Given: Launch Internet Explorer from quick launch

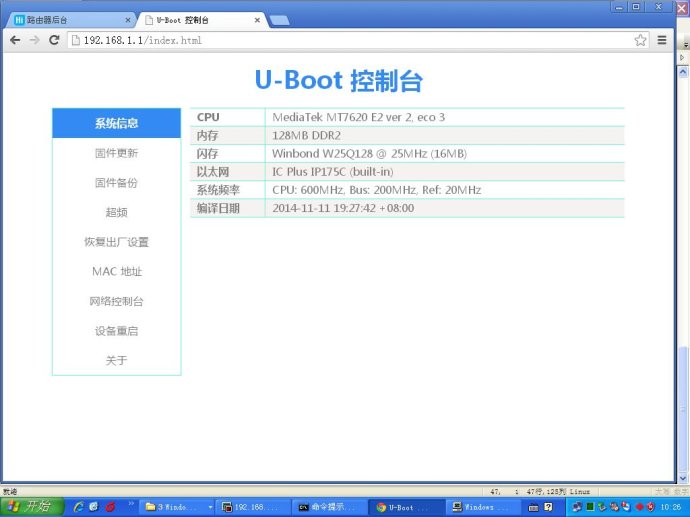Looking at the screenshot, I should click(x=79, y=507).
